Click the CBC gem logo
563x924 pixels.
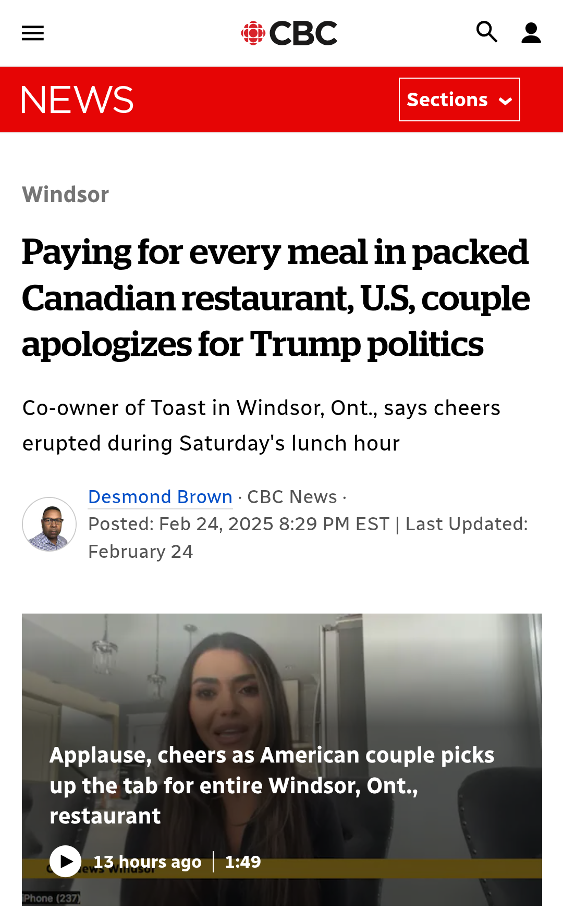click(x=253, y=33)
